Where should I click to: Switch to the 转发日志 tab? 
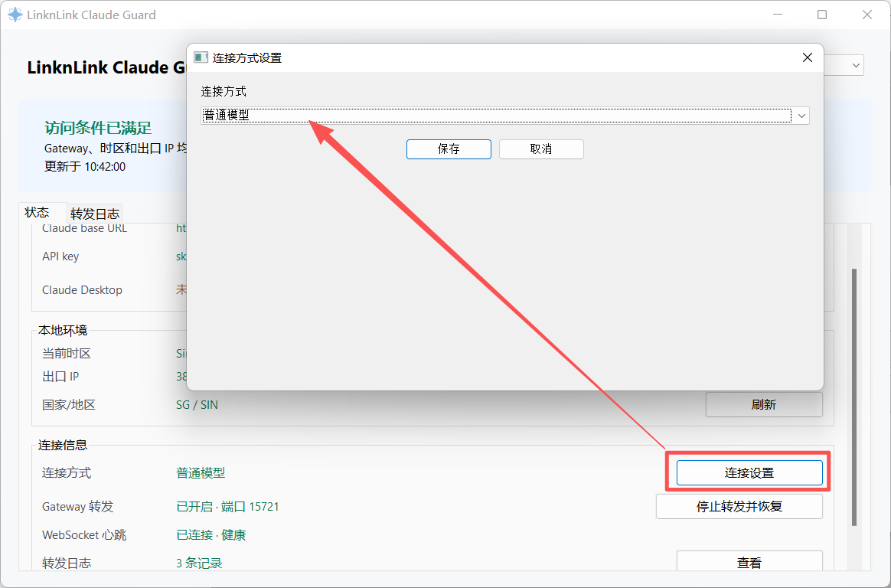(95, 214)
